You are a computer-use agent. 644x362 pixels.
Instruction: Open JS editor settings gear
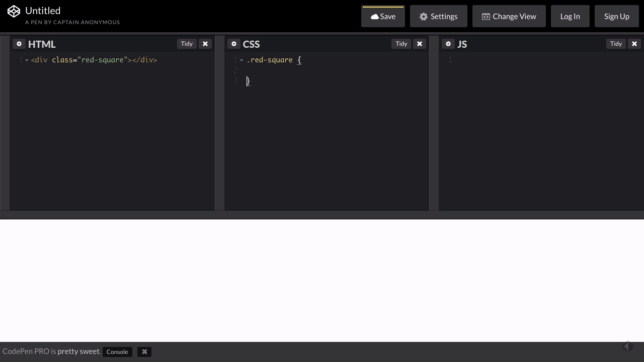tap(448, 44)
